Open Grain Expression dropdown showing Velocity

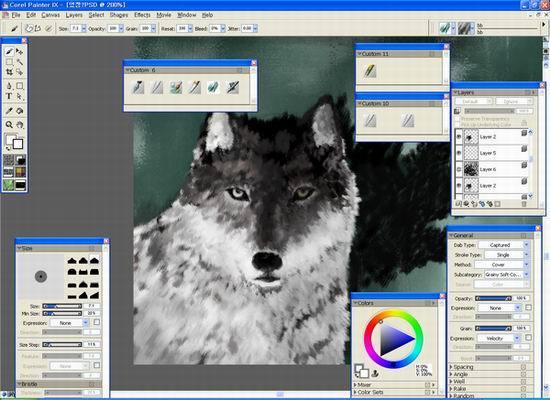[x=499, y=338]
